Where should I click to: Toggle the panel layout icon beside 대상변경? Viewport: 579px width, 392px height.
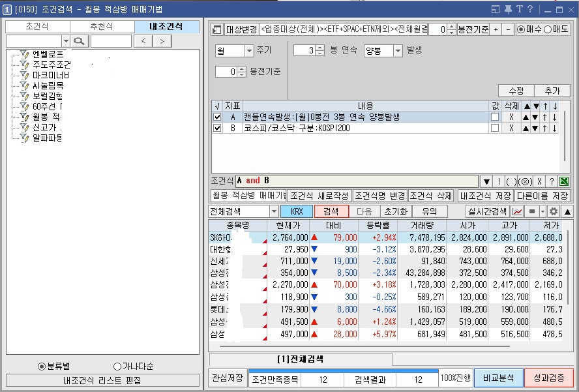(216, 29)
